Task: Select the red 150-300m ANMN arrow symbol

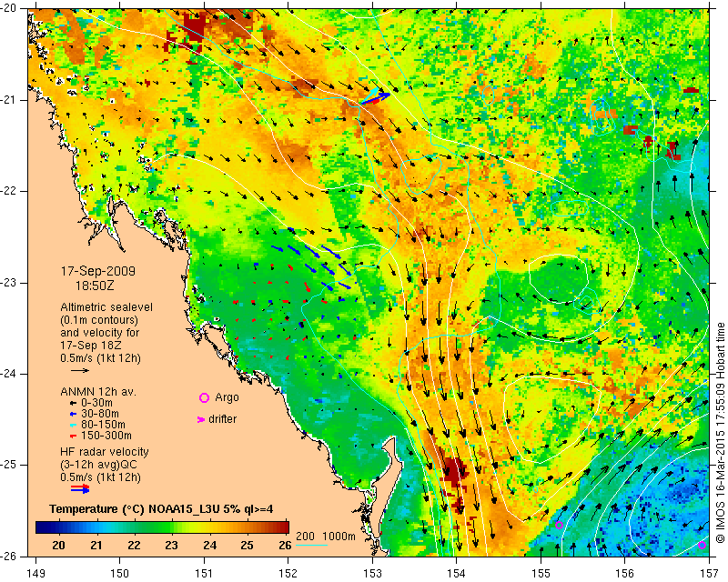Action: pos(73,436)
